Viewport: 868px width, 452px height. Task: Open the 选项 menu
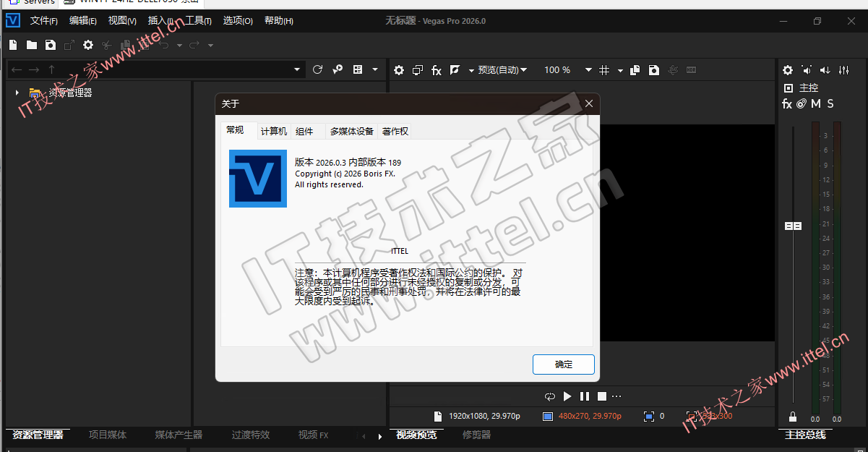click(x=238, y=21)
